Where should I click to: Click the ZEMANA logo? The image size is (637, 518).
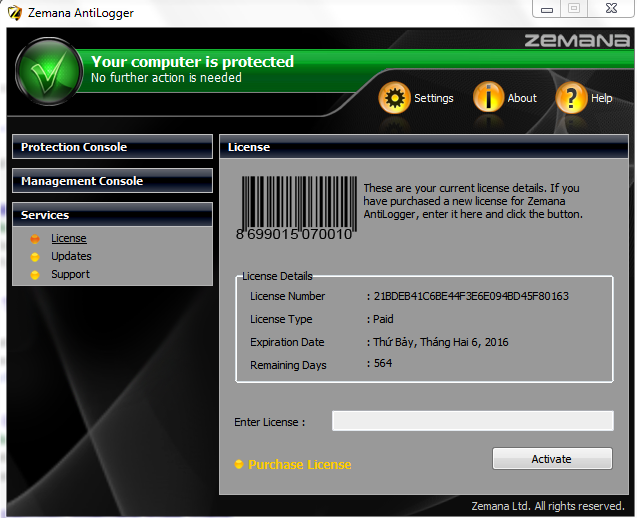click(577, 40)
